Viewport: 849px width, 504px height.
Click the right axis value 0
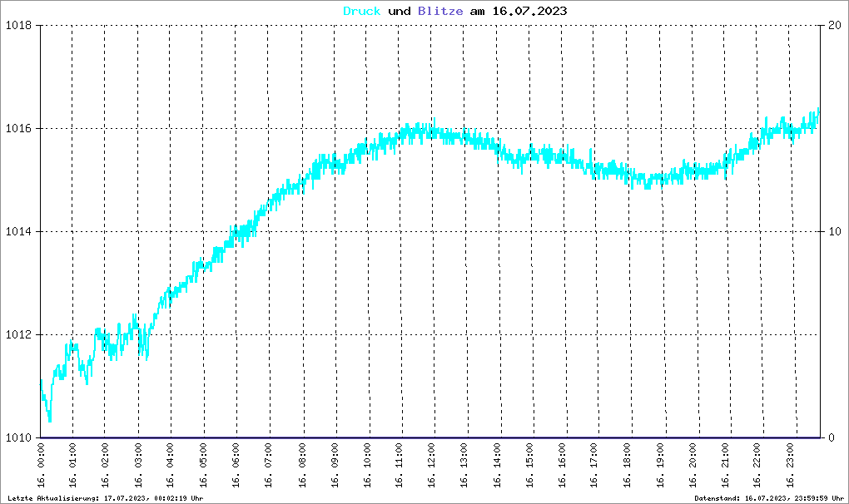click(x=832, y=437)
